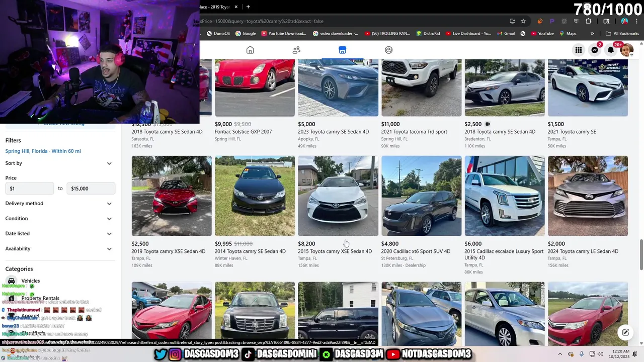Expand the Condition filter
This screenshot has height=362, width=644.
60,219
